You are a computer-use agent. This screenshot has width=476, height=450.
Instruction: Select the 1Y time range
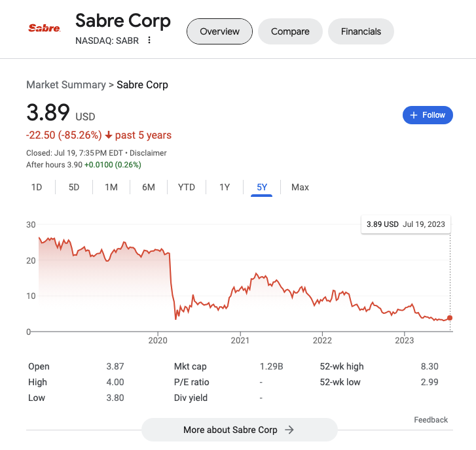coord(225,188)
